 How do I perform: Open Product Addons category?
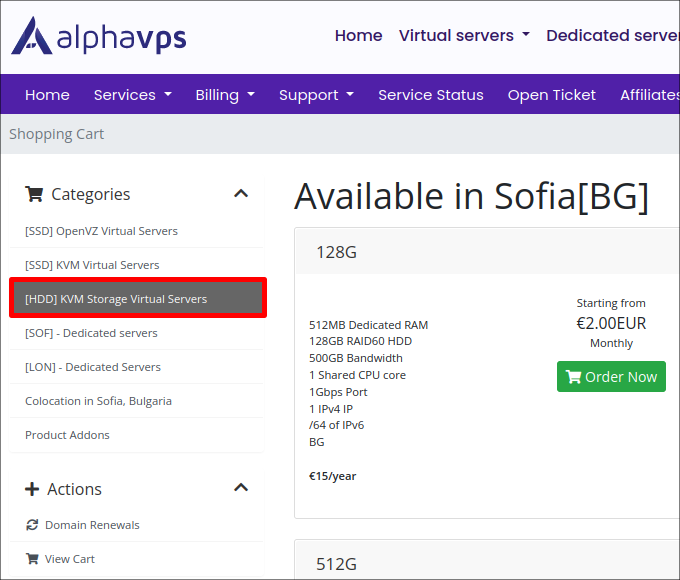(137, 435)
